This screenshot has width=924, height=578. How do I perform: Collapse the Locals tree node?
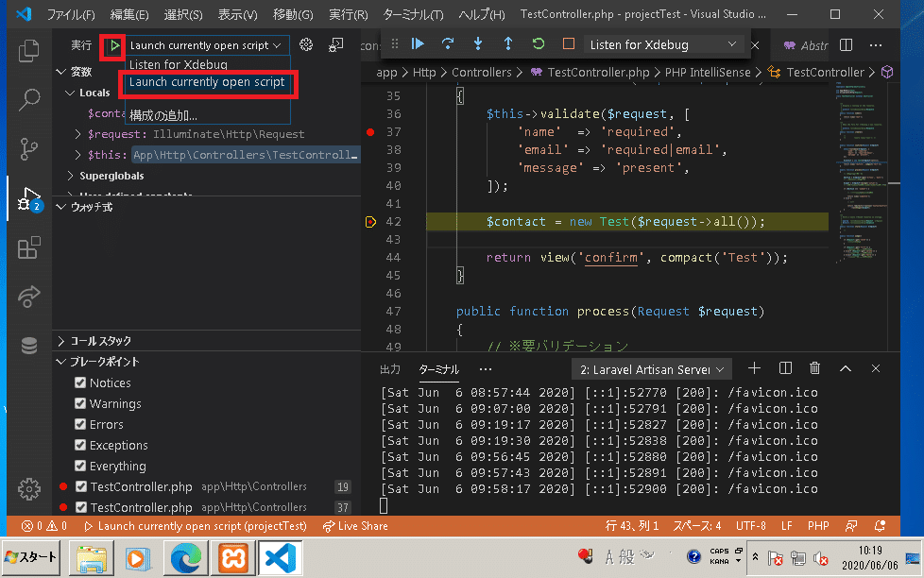[x=70, y=93]
